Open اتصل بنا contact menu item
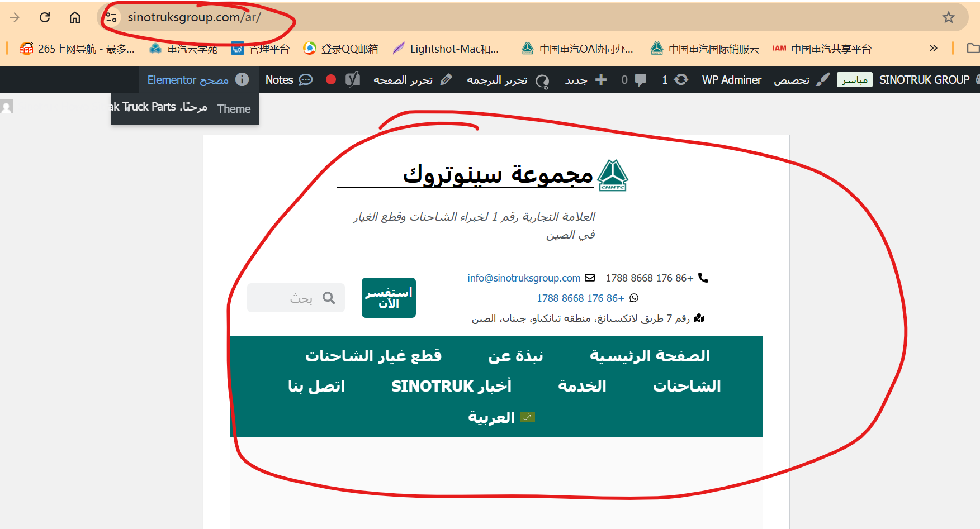980x529 pixels. point(316,386)
